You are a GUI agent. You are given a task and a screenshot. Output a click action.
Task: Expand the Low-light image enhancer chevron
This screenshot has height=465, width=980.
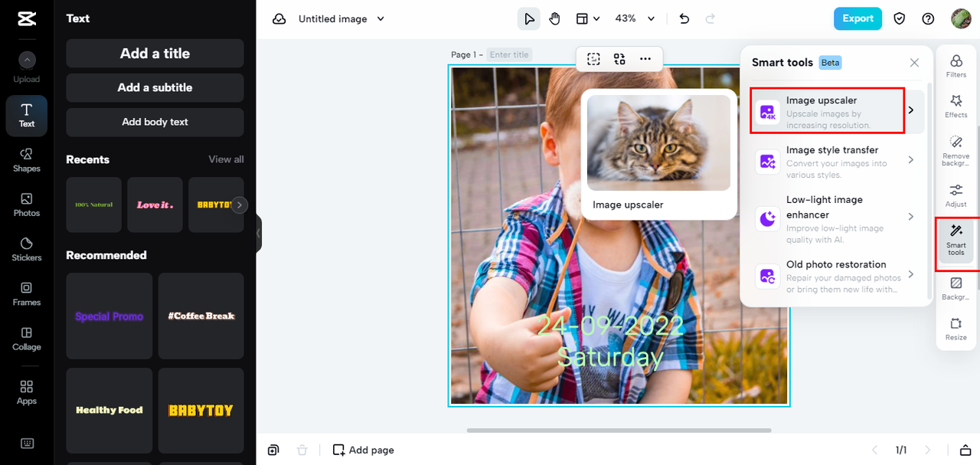point(911,217)
